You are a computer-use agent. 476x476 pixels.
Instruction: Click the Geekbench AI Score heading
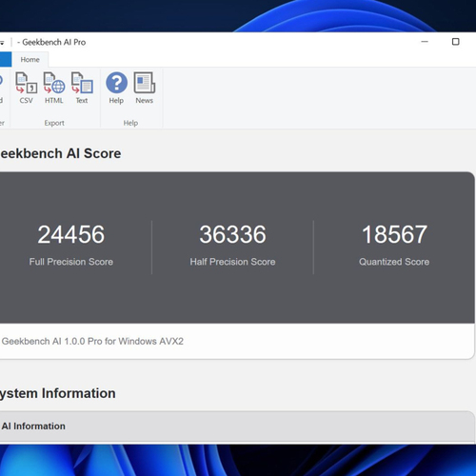coord(60,153)
